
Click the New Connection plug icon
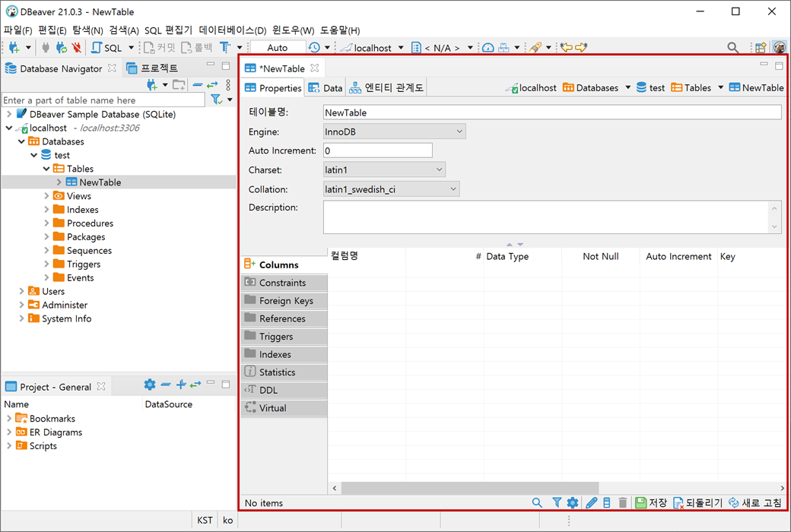[14, 47]
